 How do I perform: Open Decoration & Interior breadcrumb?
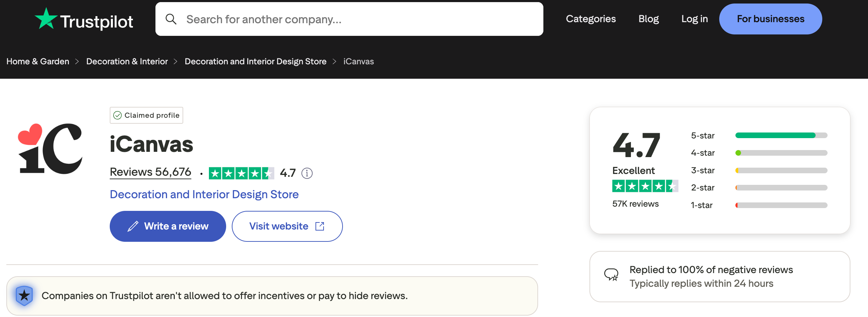(127, 62)
